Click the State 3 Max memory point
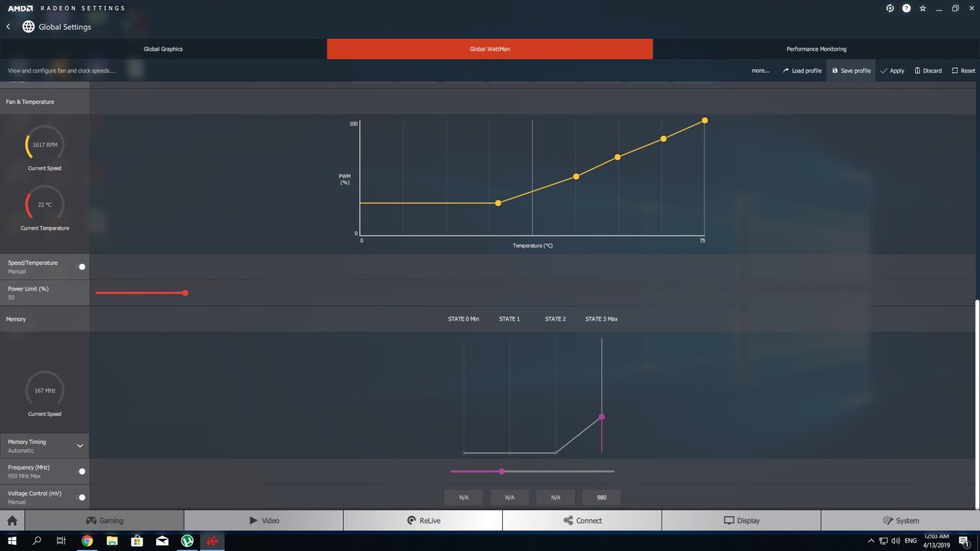 (x=602, y=417)
